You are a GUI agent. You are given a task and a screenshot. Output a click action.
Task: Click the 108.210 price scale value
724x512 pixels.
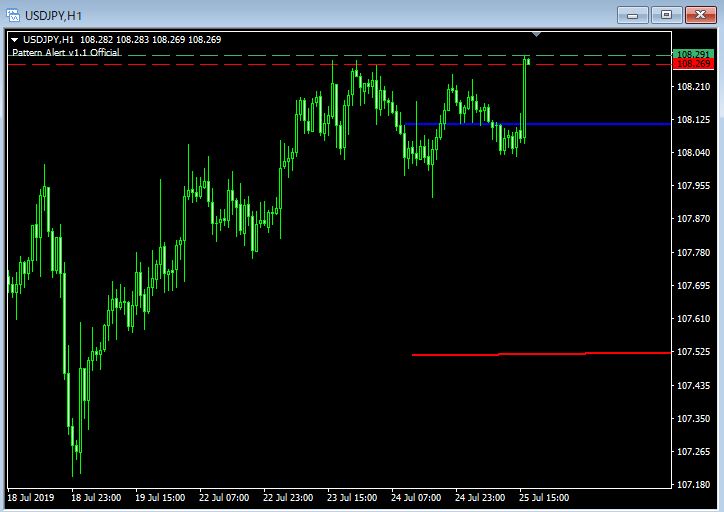(x=693, y=86)
